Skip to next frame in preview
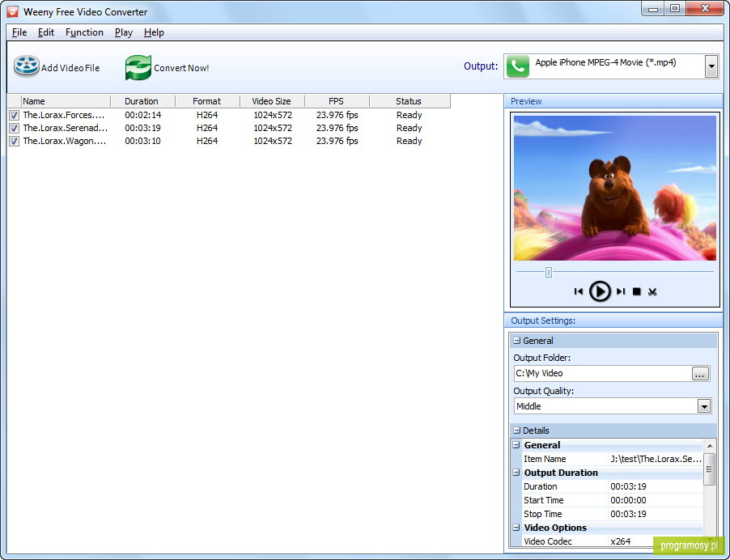Image resolution: width=730 pixels, height=560 pixels. tap(621, 291)
